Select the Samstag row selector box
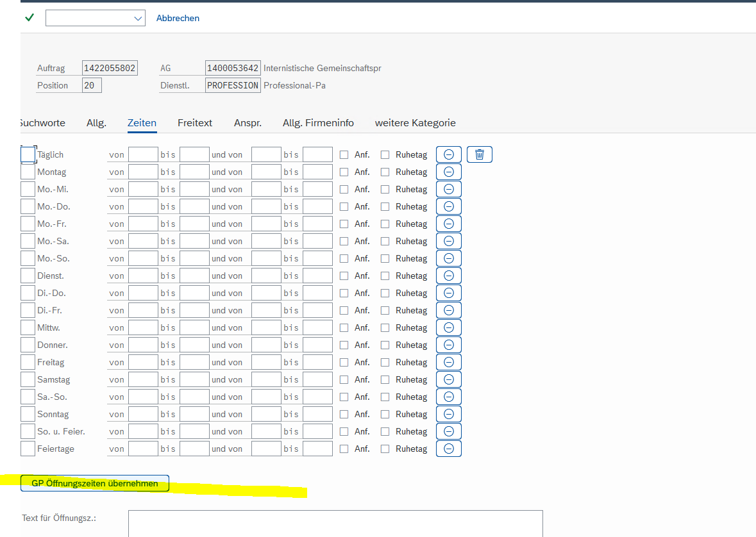Screen dimensions: 756x537 [28, 380]
